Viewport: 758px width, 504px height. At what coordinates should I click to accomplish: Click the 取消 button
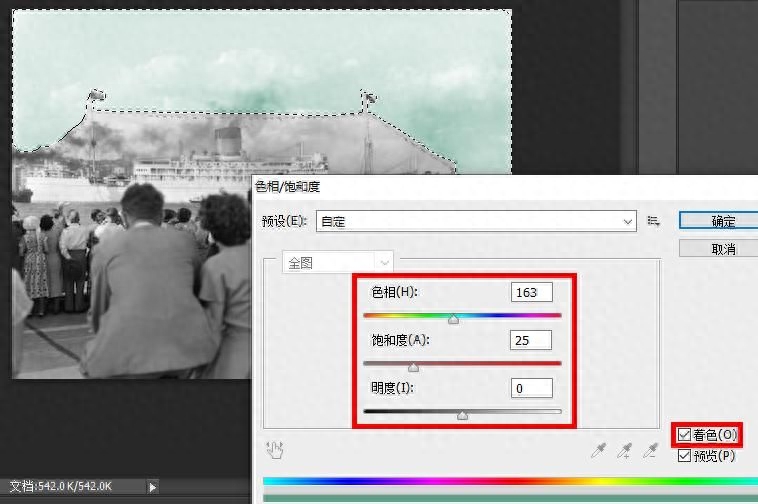pos(720,249)
